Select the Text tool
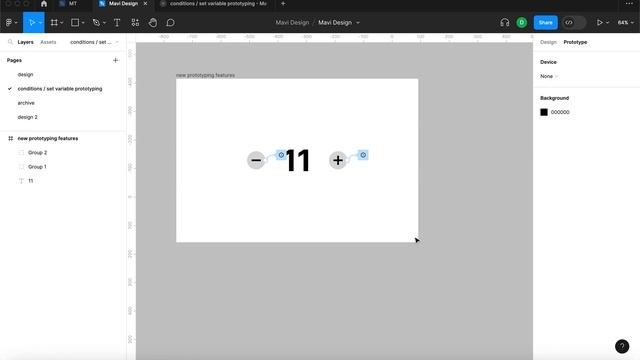 tap(117, 23)
